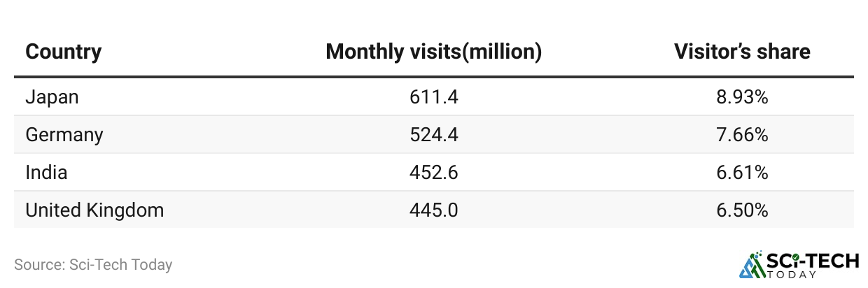Click the Source: Sci-Tech Today caption

pos(93,265)
